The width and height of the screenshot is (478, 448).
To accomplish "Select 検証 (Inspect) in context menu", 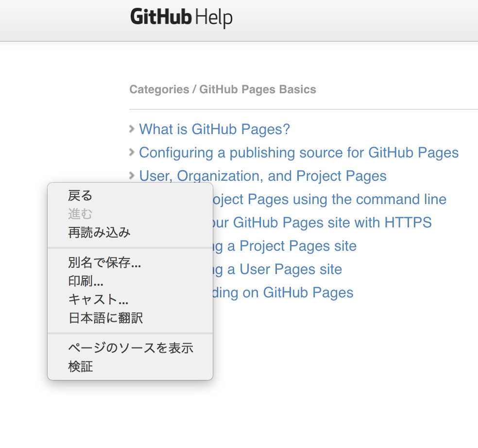I will pos(130,366).
